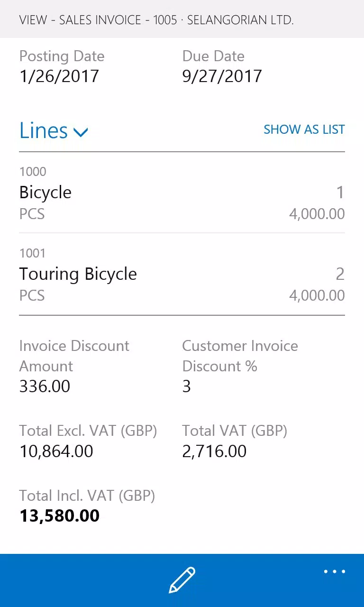Tap item number 1001 label
Screen dimensions: 364x607
(33, 253)
